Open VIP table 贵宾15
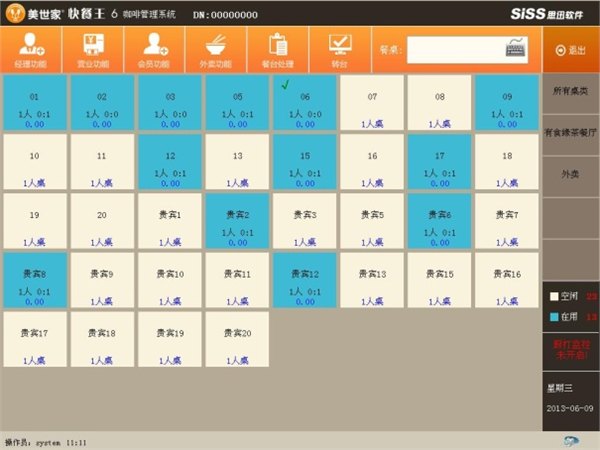This screenshot has width=600, height=450. tap(439, 280)
